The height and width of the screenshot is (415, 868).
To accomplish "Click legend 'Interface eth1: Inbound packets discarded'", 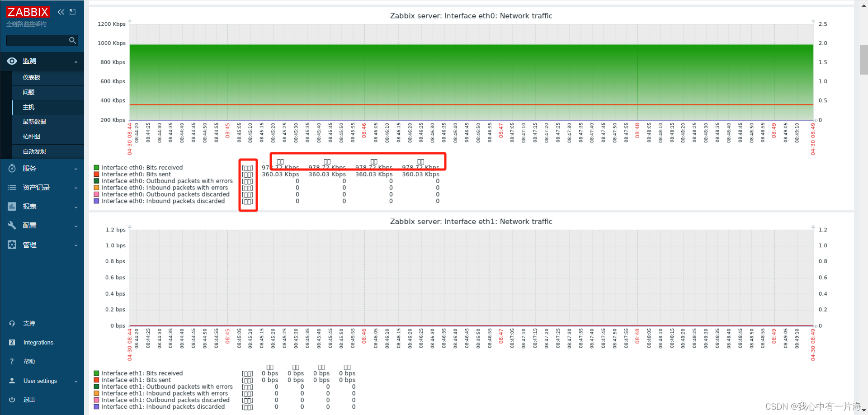I will (163, 407).
